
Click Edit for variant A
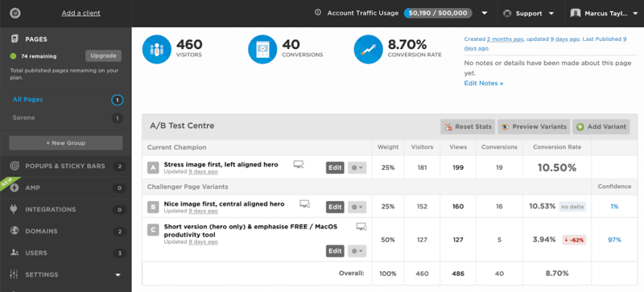[x=335, y=167]
